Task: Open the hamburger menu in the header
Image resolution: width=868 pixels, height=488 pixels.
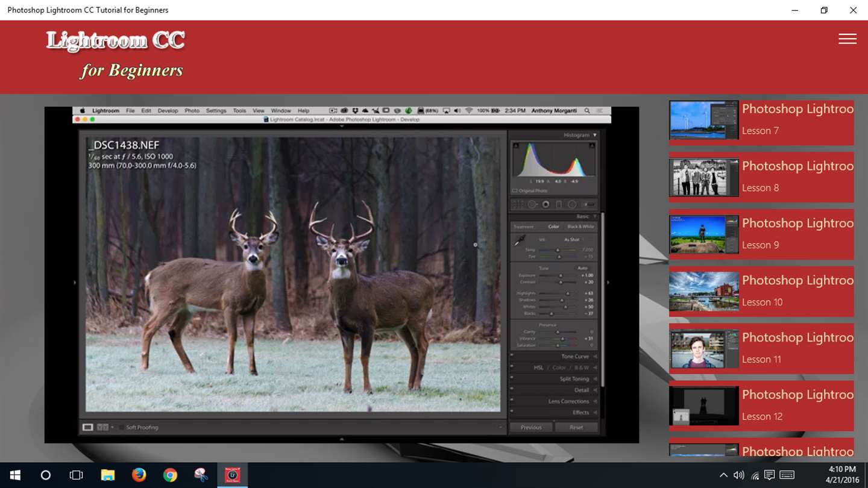Action: [847, 39]
